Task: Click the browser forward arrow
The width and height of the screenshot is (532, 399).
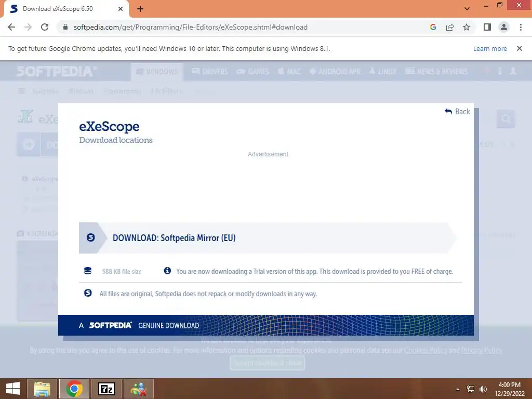Action: click(28, 27)
